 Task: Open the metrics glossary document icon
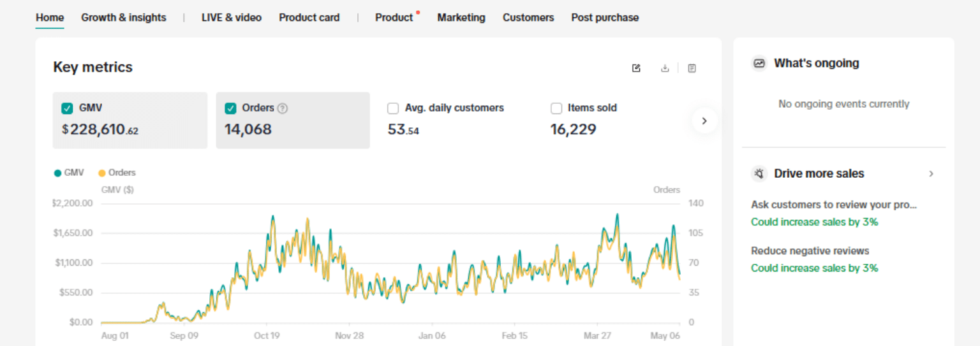[x=692, y=68]
